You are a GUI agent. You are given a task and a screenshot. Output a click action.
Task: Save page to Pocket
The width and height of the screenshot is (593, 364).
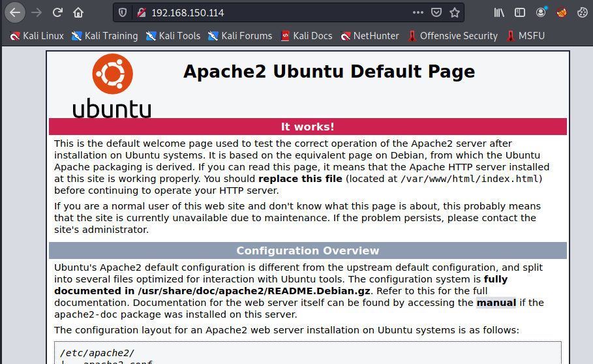436,12
